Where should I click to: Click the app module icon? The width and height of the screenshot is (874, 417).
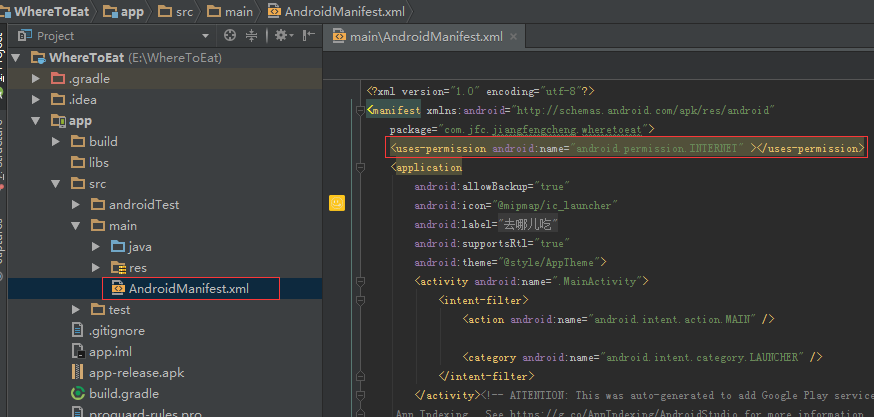pyautogui.click(x=57, y=121)
